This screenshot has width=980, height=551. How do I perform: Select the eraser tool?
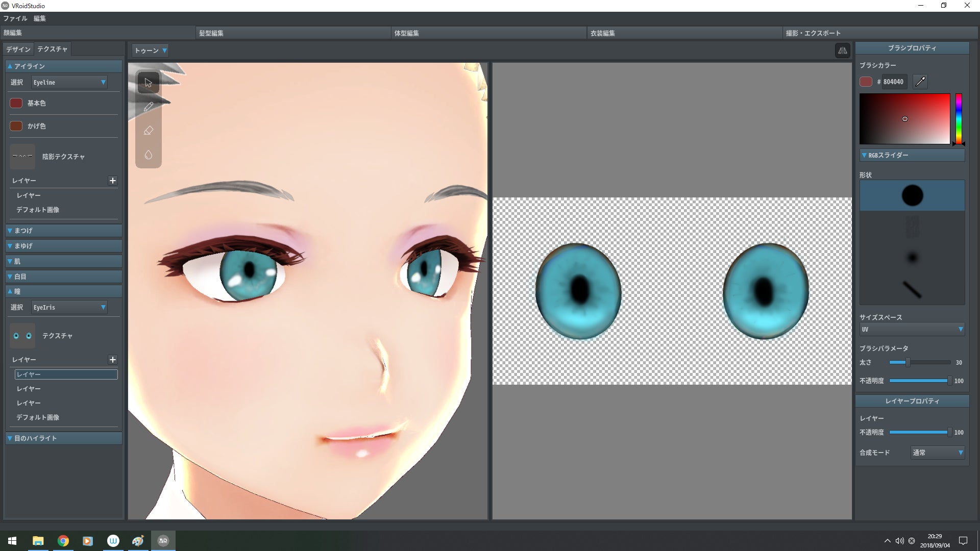[148, 131]
